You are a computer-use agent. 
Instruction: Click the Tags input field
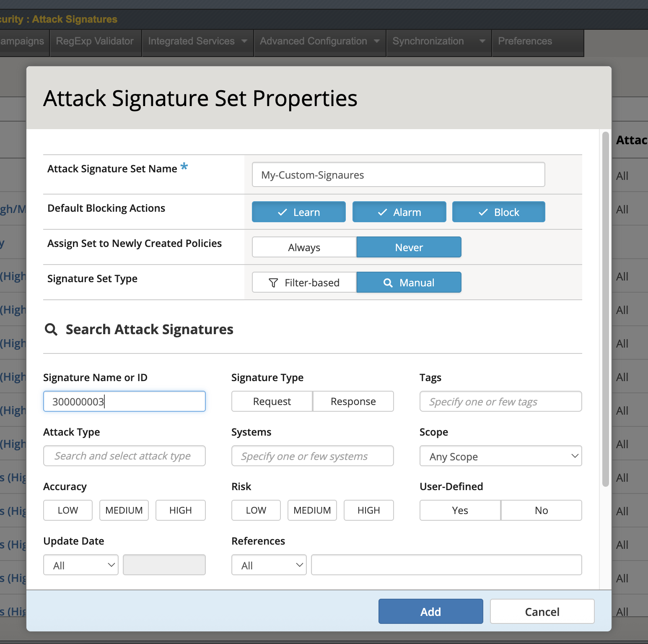(x=501, y=401)
